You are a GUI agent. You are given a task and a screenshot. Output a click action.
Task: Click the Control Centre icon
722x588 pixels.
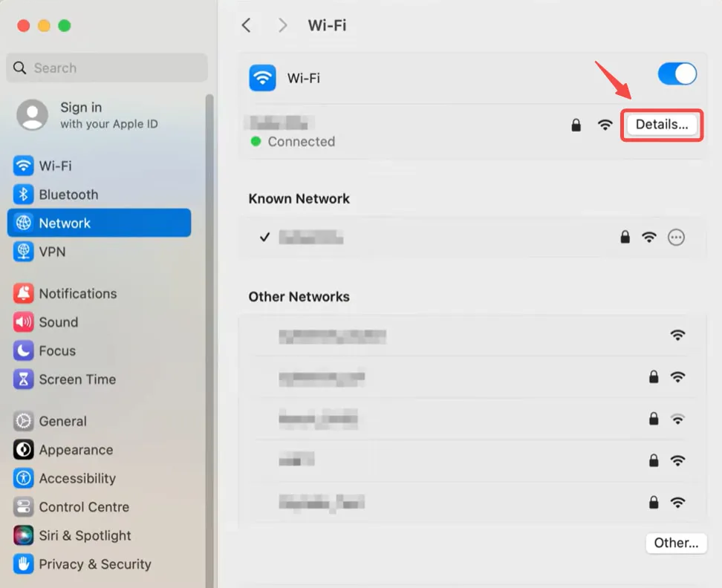click(23, 506)
